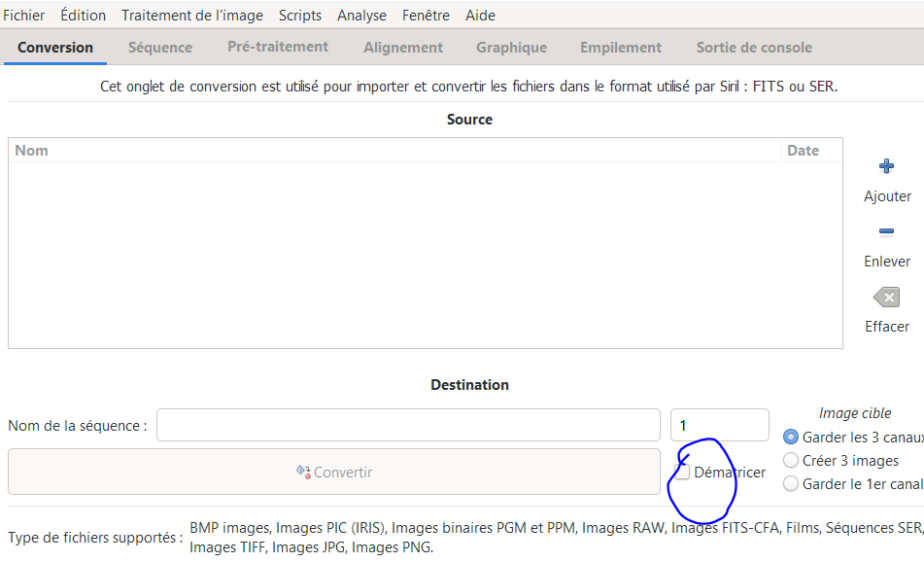924x562 pixels.
Task: Switch to the Séquence tab
Action: (159, 47)
